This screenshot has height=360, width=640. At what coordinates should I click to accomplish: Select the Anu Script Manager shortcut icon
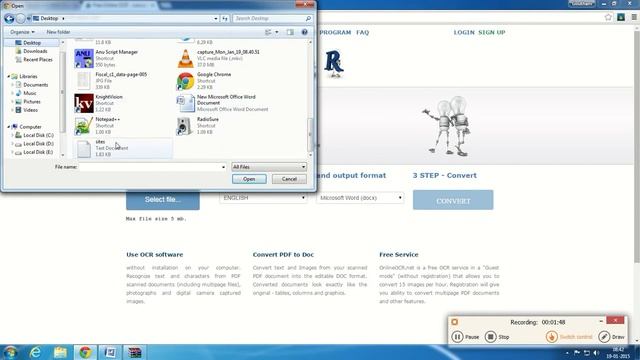click(84, 58)
